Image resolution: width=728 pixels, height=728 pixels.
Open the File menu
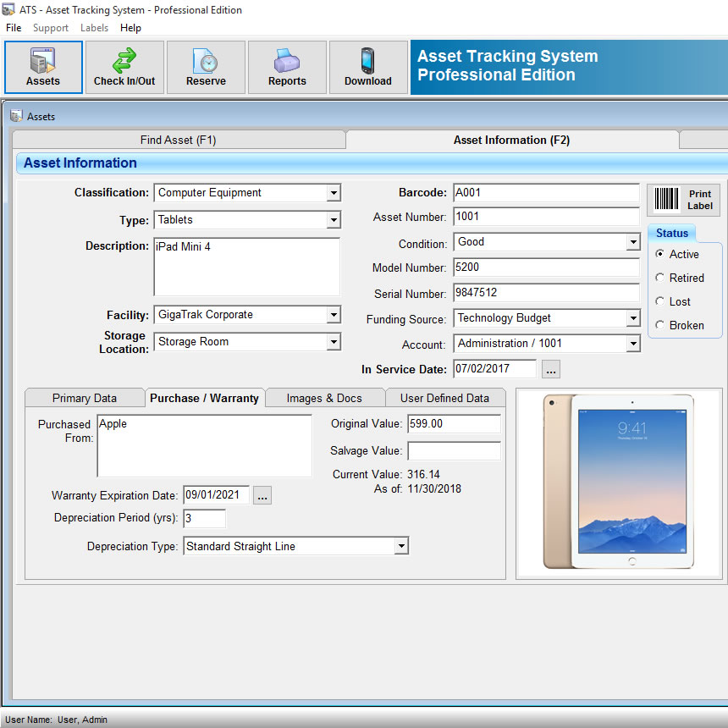[x=14, y=28]
